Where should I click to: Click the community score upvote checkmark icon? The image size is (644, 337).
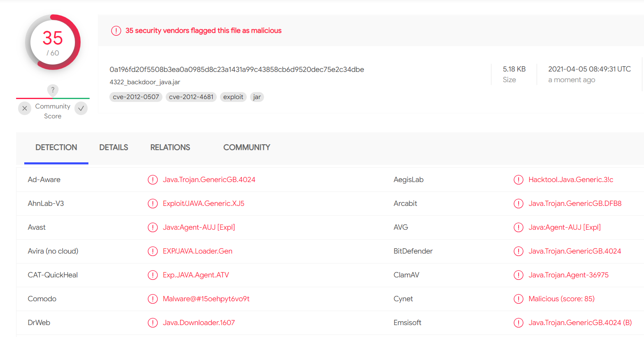pyautogui.click(x=81, y=108)
